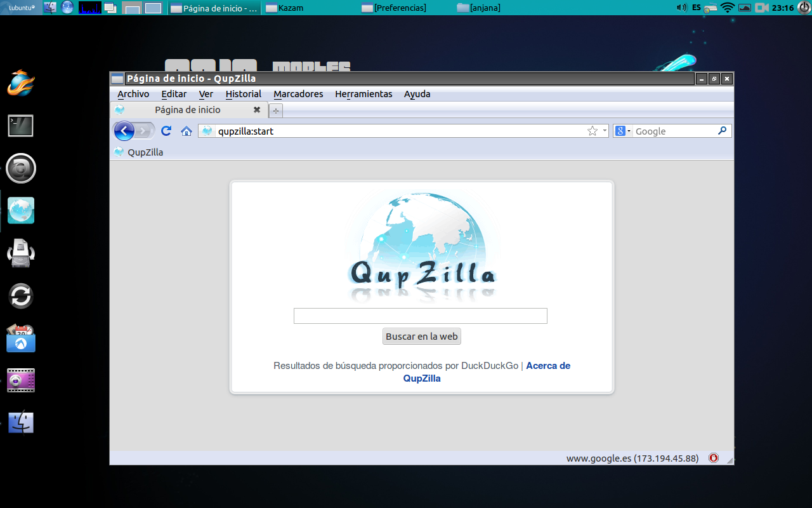Screen dimensions: 812x508
Task: Bookmark this page with the star
Action: tap(593, 131)
